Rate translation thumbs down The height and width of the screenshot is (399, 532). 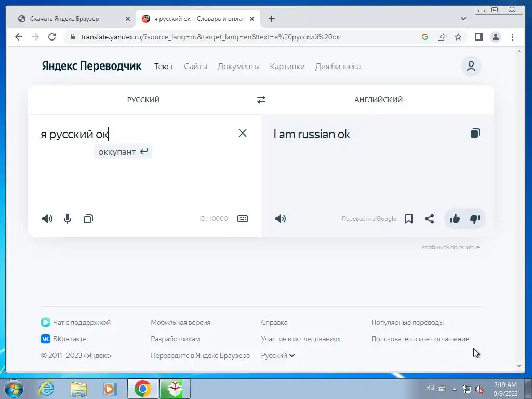click(x=475, y=219)
